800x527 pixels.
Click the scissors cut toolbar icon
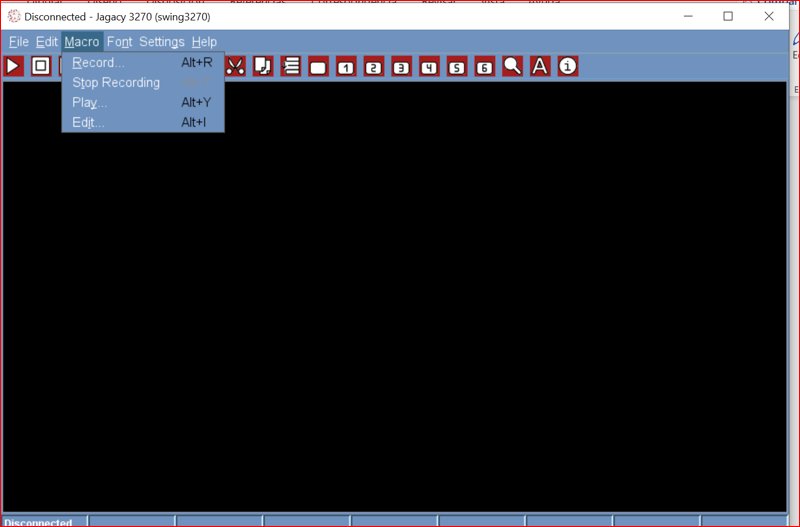(x=235, y=66)
